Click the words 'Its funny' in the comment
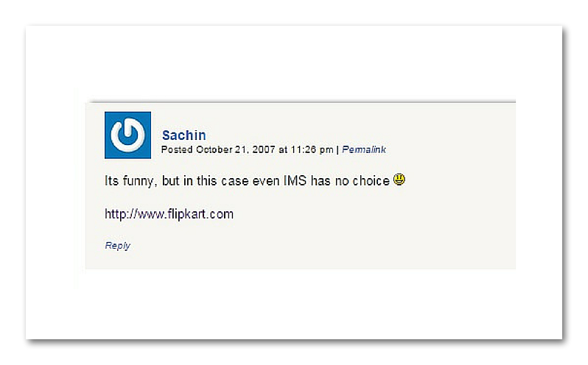This screenshot has width=588, height=365. pyautogui.click(x=129, y=181)
